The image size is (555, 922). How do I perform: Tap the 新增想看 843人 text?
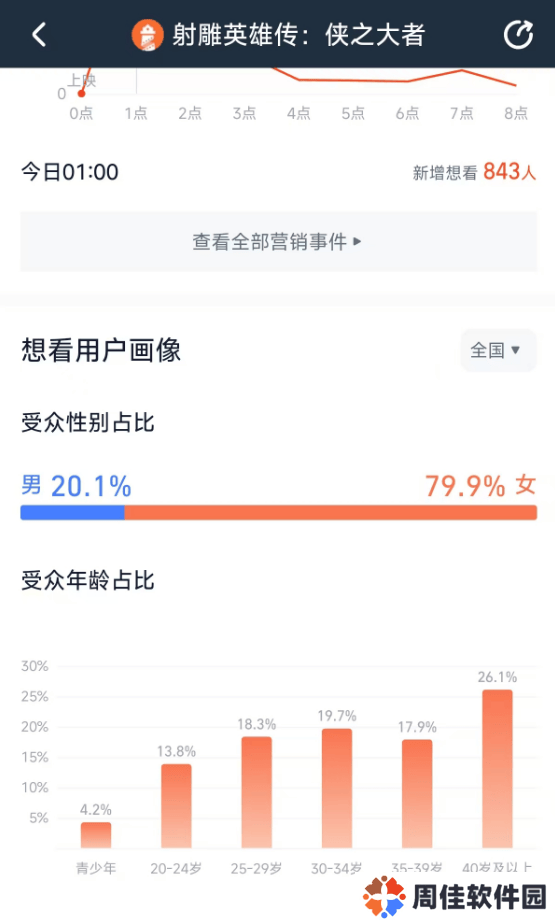pyautogui.click(x=474, y=172)
